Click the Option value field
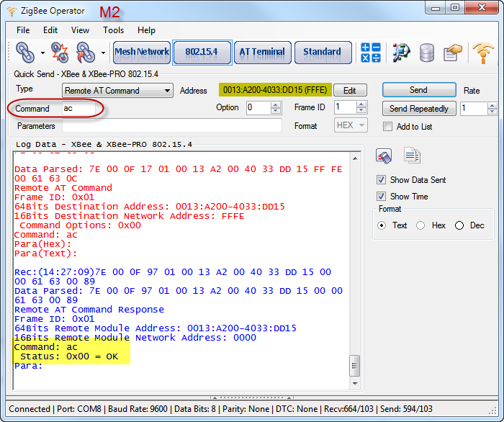The width and height of the screenshot is (504, 422). 258,108
